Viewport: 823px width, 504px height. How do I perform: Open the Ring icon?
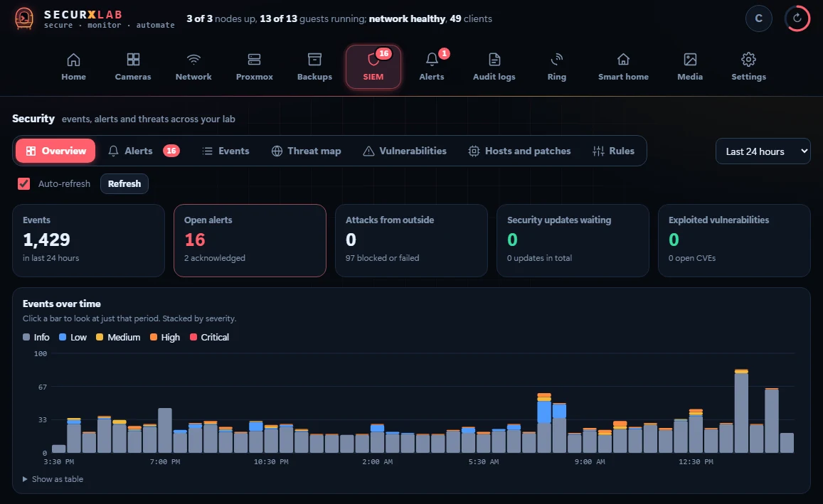point(556,59)
